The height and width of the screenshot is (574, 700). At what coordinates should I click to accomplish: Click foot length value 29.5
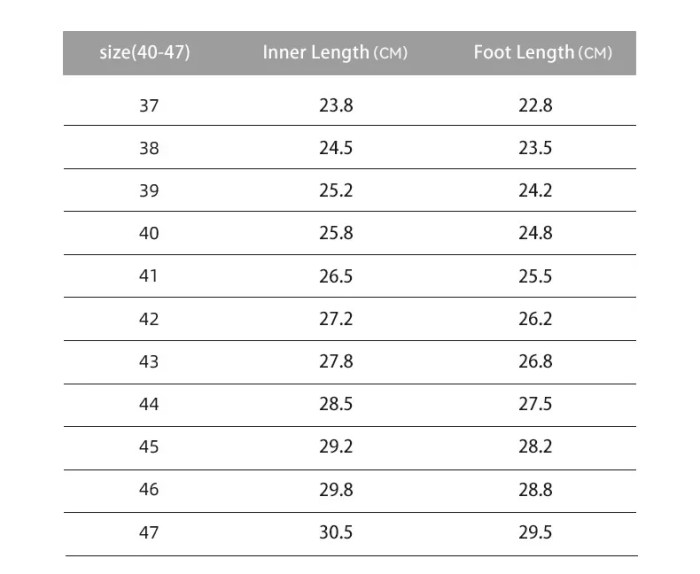tap(535, 532)
